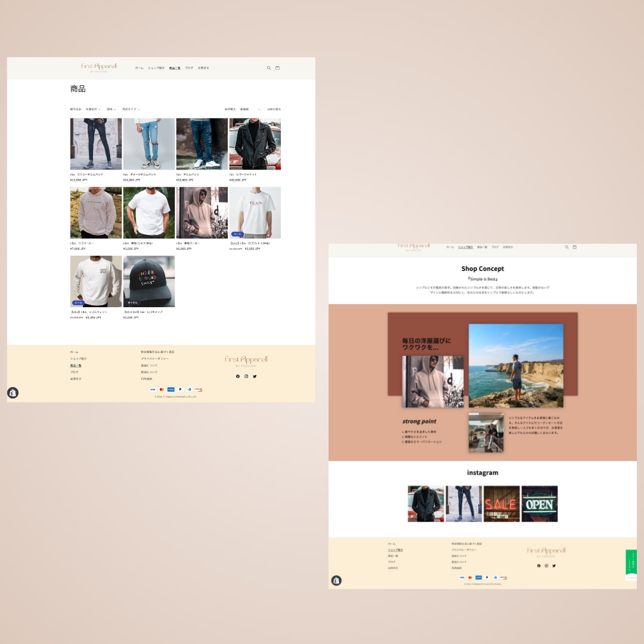Open skinny black denim pants product image
The image size is (644, 644).
pyautogui.click(x=96, y=144)
